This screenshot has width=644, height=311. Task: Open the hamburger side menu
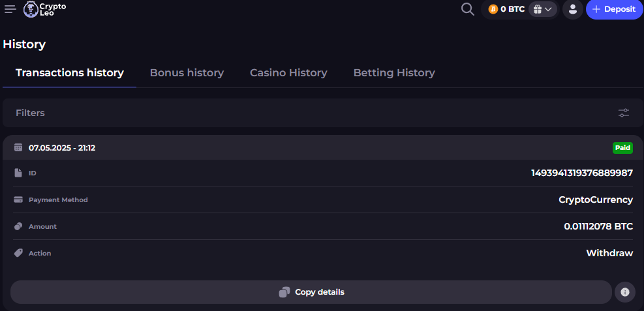pyautogui.click(x=10, y=9)
